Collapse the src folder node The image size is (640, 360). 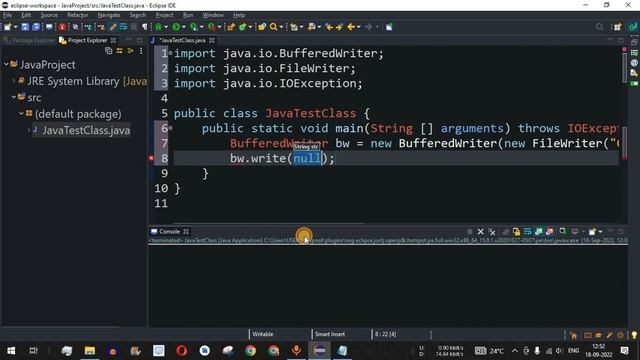[14, 97]
